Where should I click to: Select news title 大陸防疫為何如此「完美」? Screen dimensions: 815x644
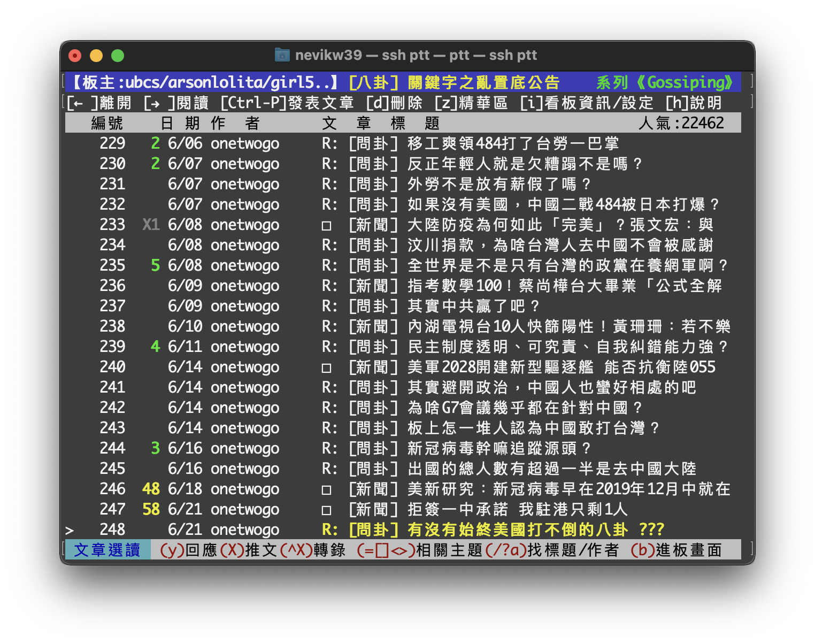coord(509,225)
